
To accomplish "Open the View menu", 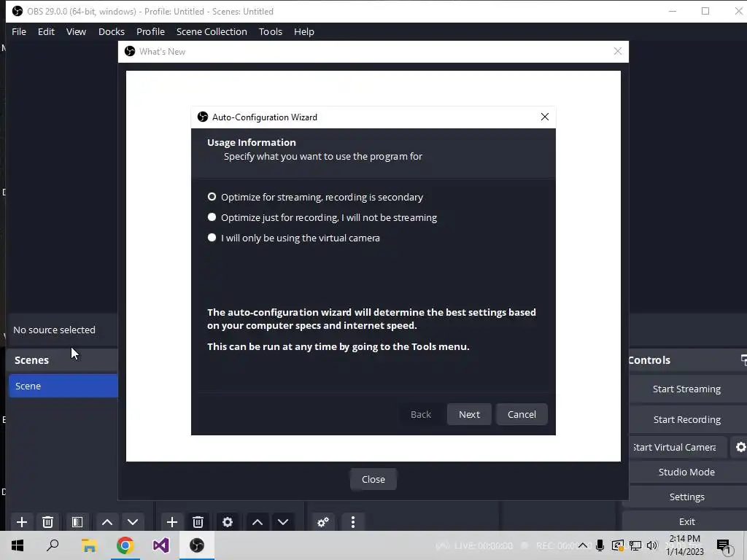I will 76,31.
